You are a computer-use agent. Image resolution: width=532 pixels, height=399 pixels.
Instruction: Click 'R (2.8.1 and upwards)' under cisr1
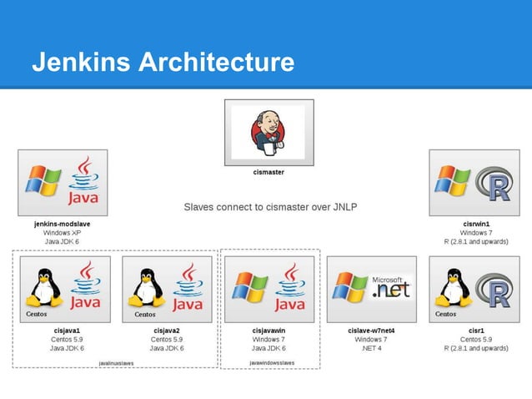[x=476, y=348]
